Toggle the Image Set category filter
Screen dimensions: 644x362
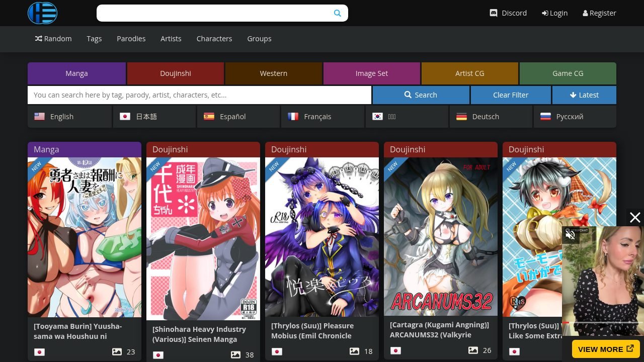coord(372,73)
